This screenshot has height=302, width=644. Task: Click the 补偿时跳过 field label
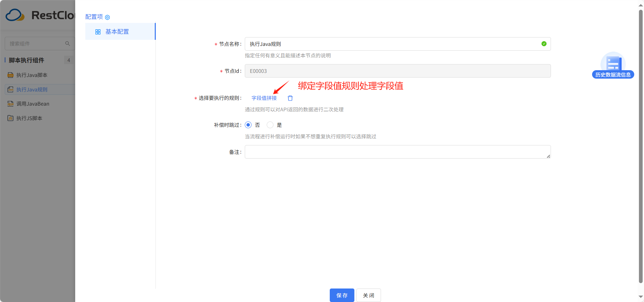(x=228, y=125)
